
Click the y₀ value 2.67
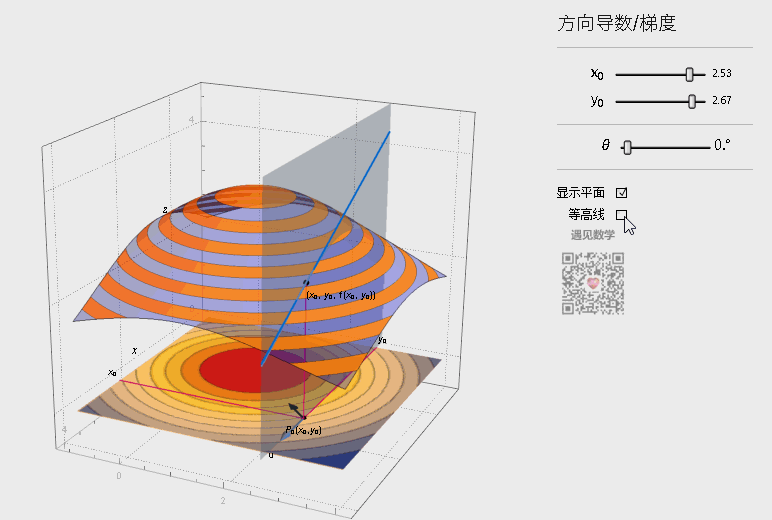point(722,100)
